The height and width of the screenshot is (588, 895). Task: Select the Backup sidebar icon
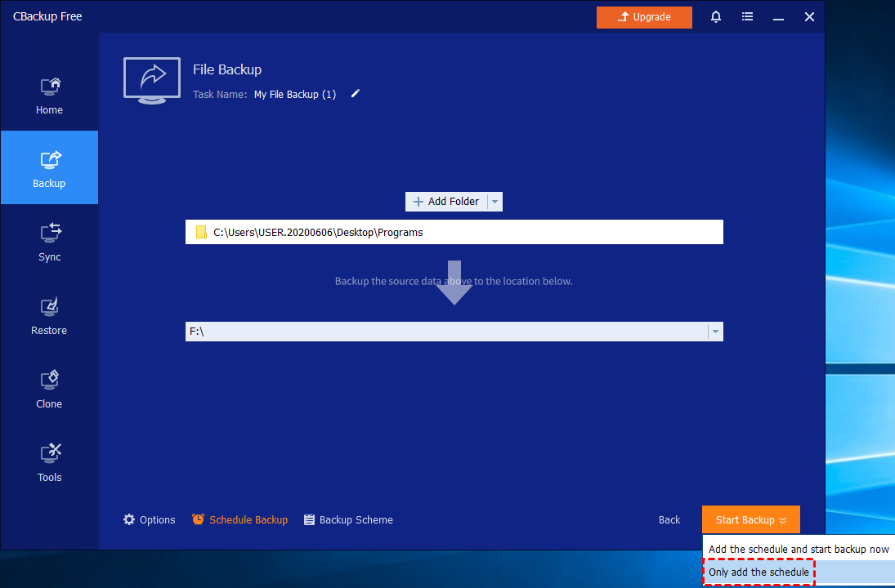click(x=49, y=168)
